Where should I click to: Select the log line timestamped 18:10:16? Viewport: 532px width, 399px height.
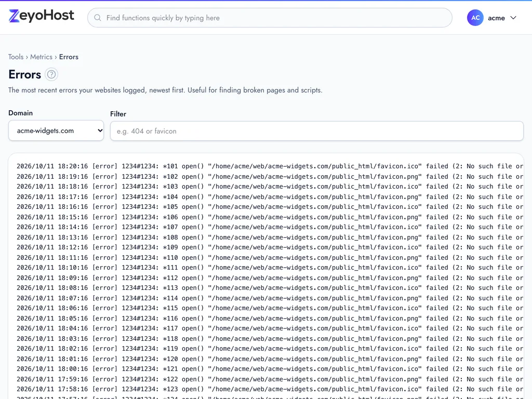click(270, 268)
